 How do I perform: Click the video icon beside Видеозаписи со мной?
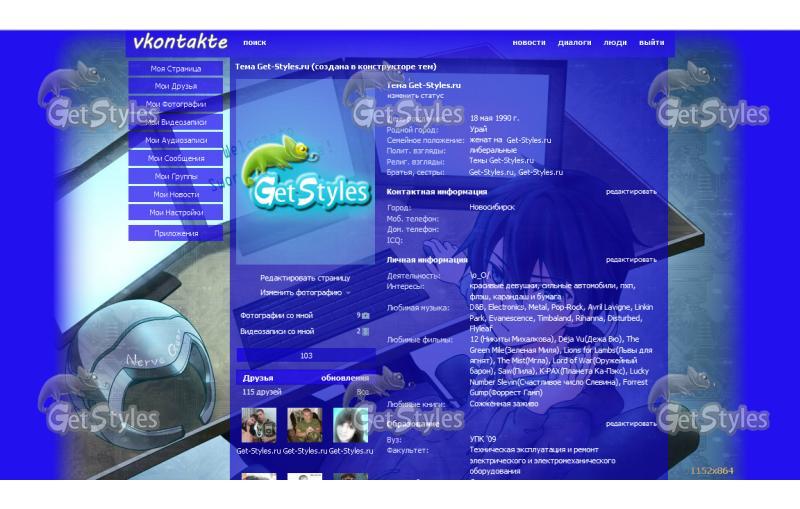tap(365, 331)
